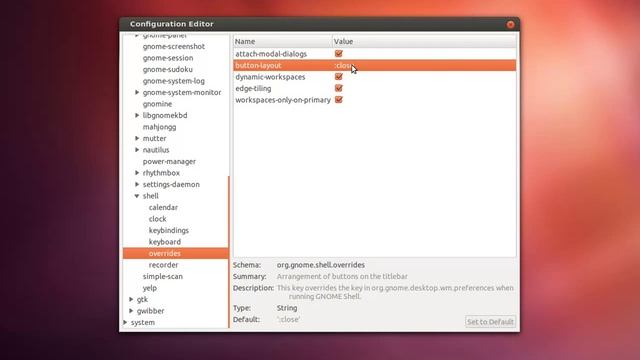Select the button-layout key name
The image size is (640, 360).
tap(258, 65)
